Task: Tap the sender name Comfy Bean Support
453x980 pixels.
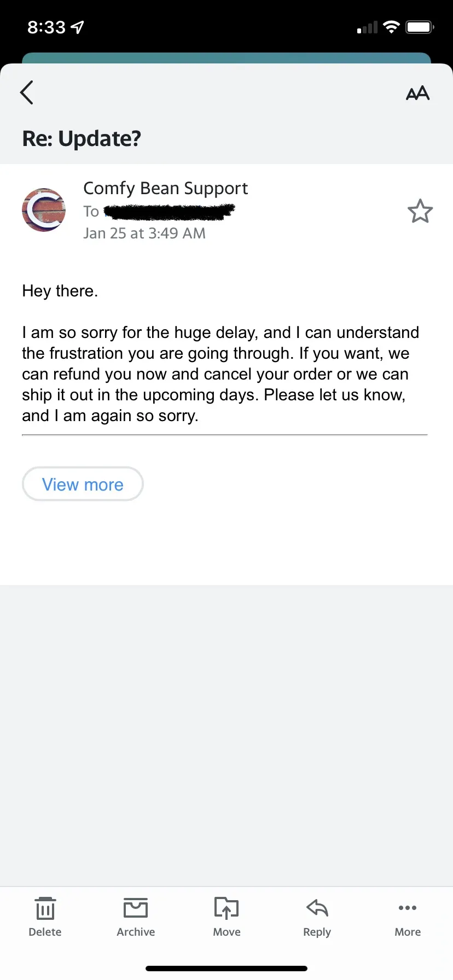Action: (x=165, y=188)
